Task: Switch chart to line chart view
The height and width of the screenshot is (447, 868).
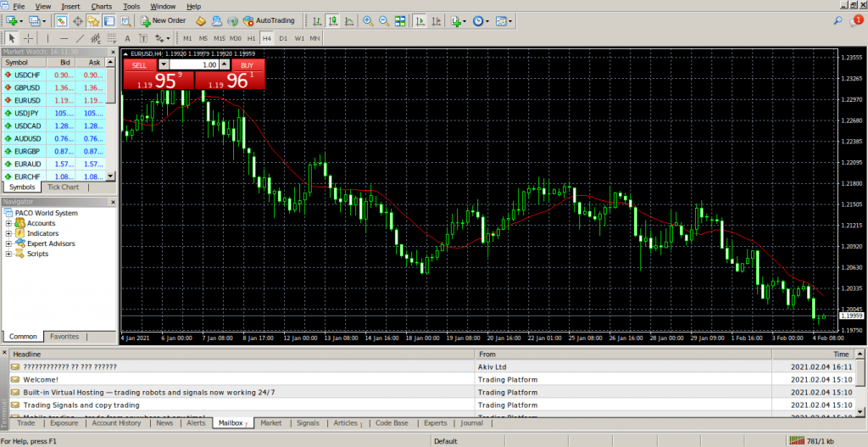Action: [x=348, y=20]
